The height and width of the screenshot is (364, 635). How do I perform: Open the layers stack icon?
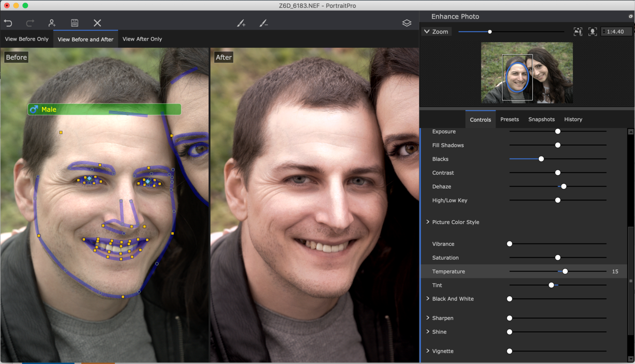click(406, 23)
